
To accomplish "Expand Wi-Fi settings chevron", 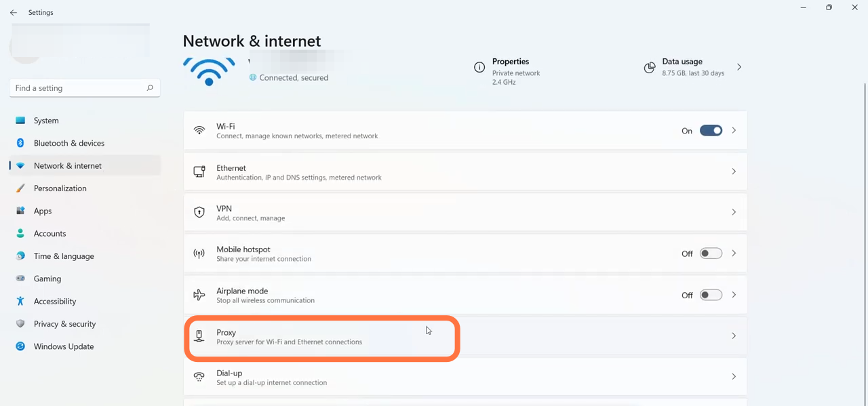I will click(734, 130).
